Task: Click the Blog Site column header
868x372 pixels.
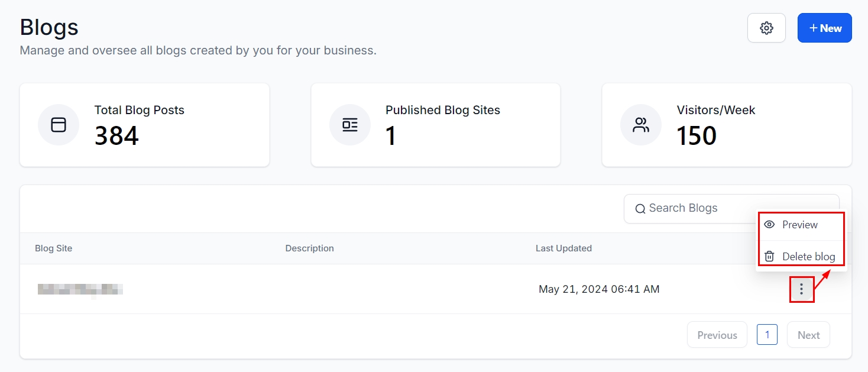Action: (x=54, y=248)
